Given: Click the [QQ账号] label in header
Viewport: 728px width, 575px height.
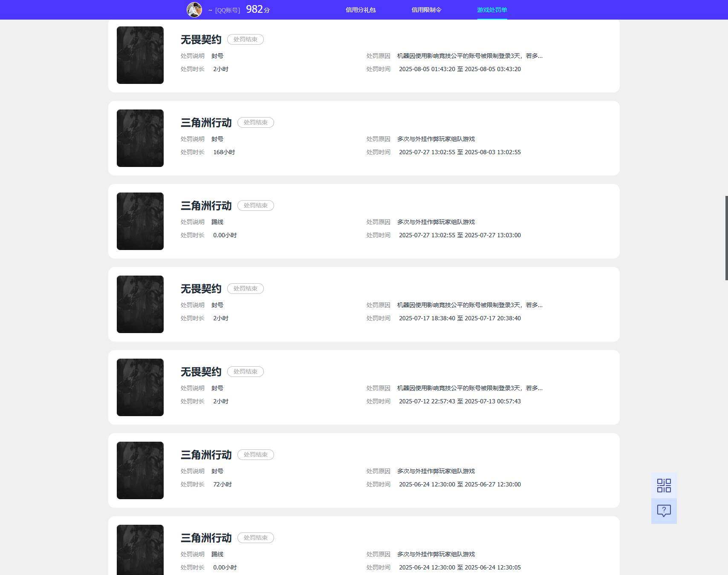Looking at the screenshot, I should (228, 10).
